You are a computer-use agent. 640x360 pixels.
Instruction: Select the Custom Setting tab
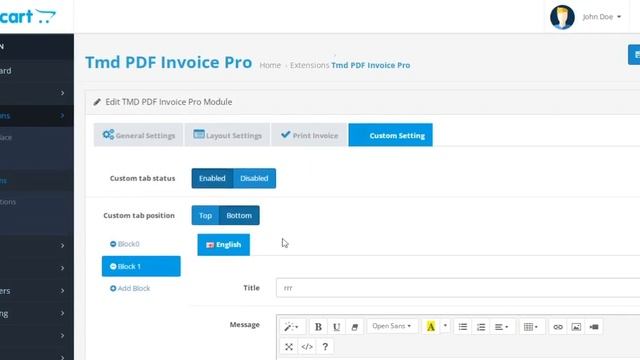point(391,135)
